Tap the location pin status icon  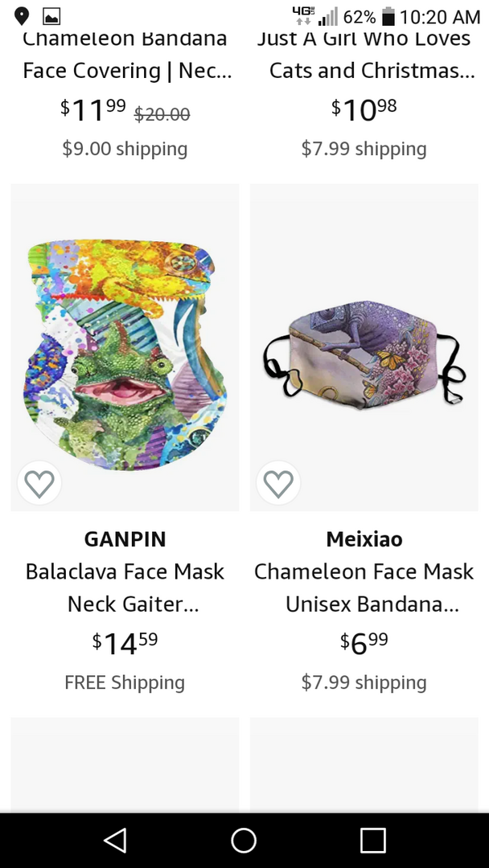(22, 17)
